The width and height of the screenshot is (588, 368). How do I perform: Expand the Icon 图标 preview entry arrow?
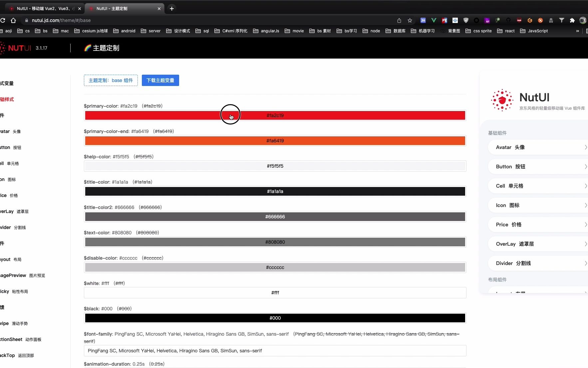pyautogui.click(x=585, y=205)
